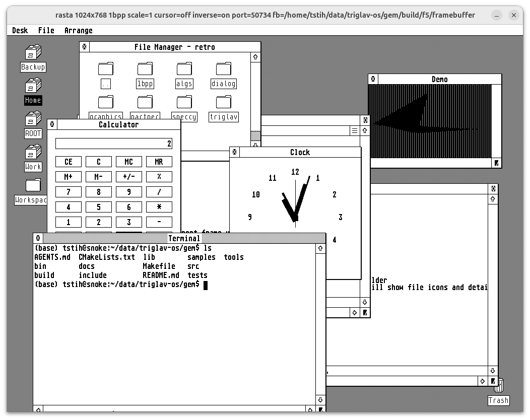The image size is (530, 420).
Task: Click the divide button in Calculator
Action: coord(159,192)
